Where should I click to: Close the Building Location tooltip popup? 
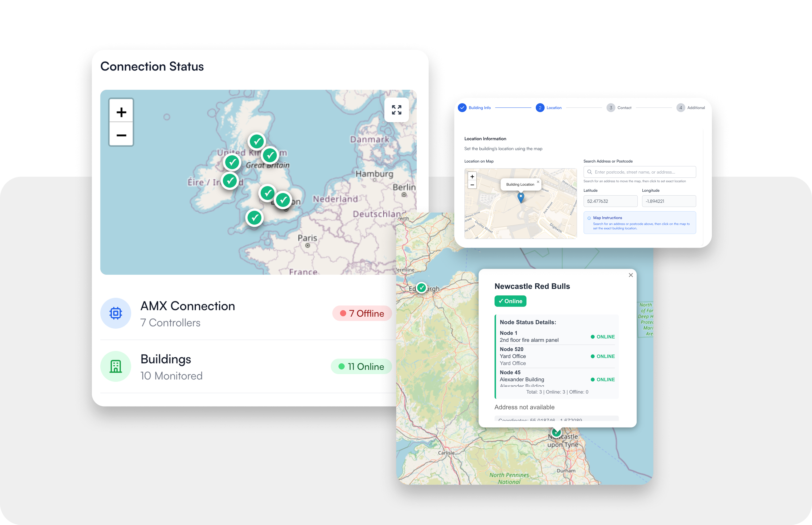538,182
